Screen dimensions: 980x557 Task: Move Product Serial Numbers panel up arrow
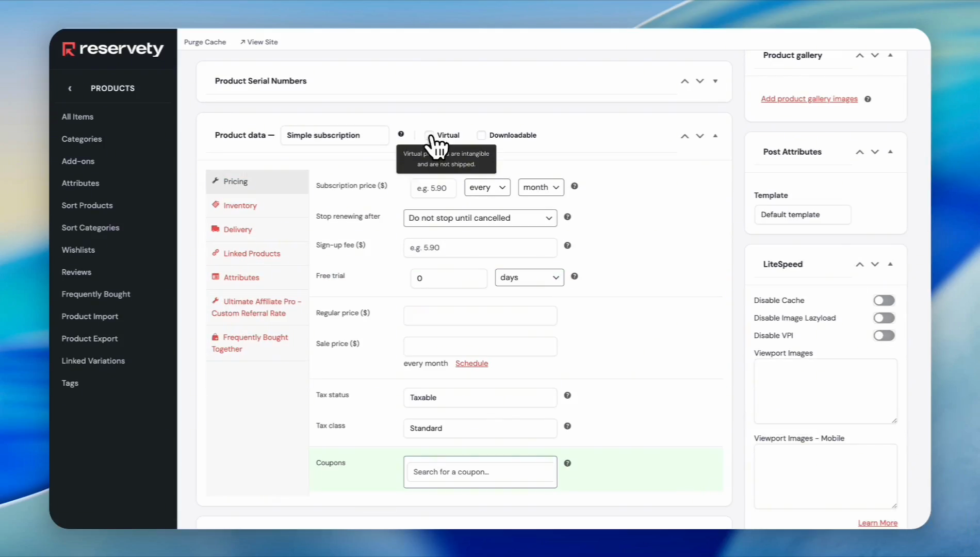(x=684, y=81)
